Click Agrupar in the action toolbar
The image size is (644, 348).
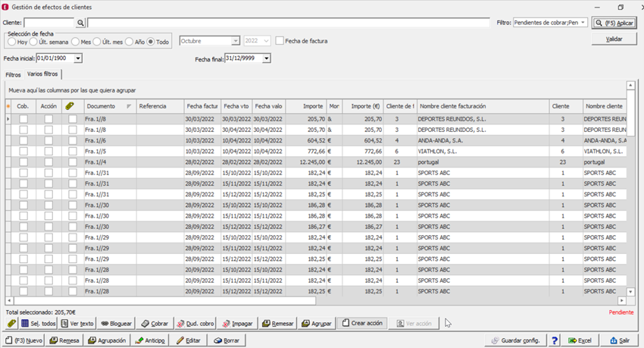[317, 323]
